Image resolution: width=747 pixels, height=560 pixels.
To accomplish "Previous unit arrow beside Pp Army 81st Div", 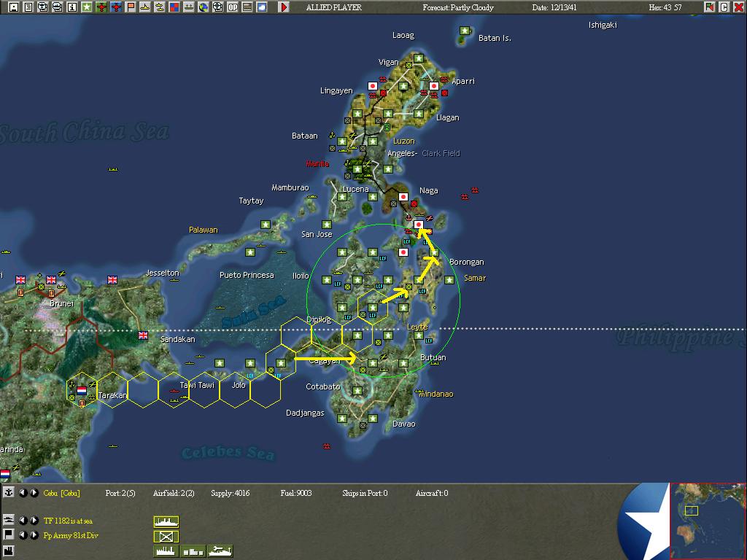I will click(23, 535).
